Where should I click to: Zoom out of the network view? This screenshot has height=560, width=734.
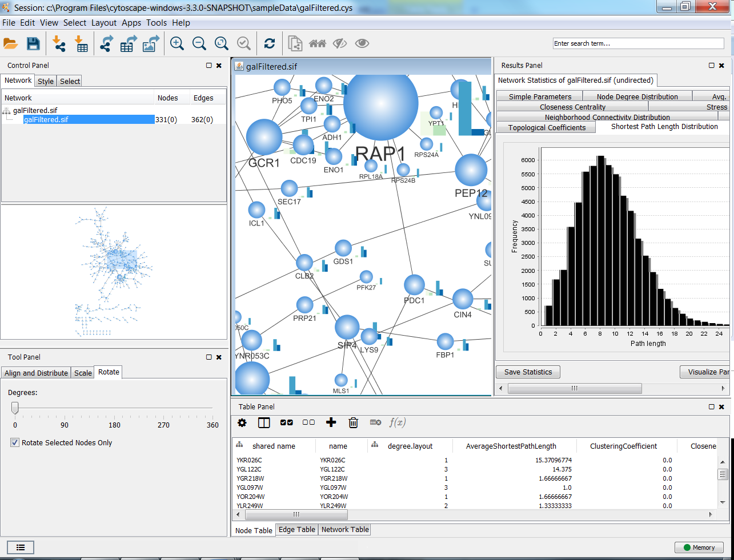click(x=199, y=44)
